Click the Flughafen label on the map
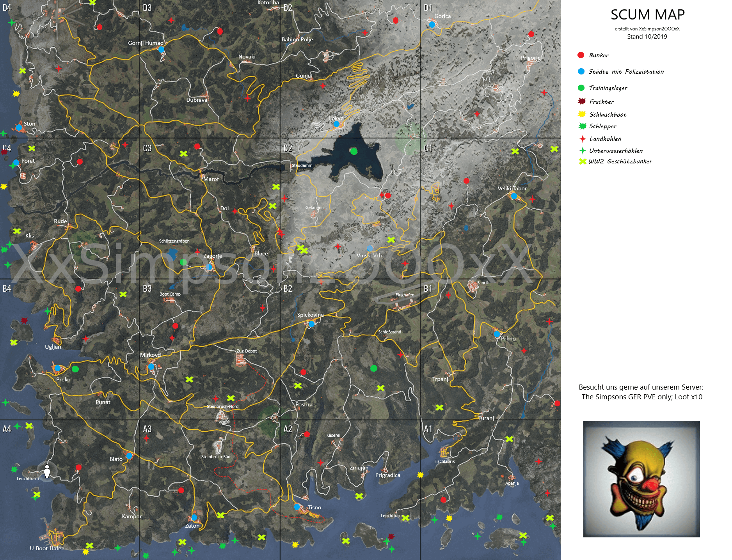This screenshot has height=560, width=732. (405, 295)
